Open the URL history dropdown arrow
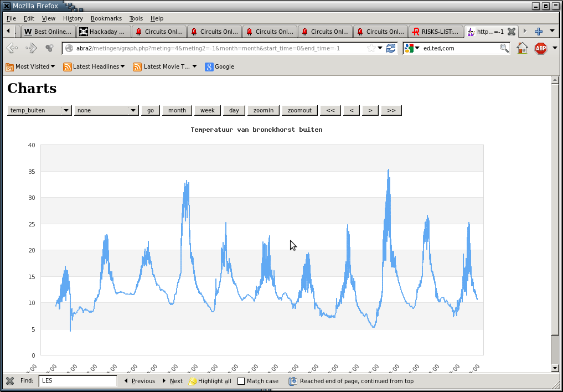This screenshot has height=392, width=563. pyautogui.click(x=380, y=48)
